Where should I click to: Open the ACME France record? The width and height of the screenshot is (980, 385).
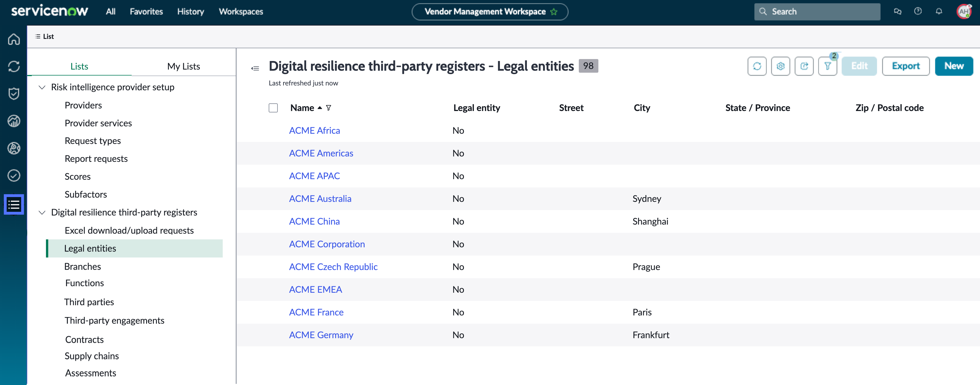pyautogui.click(x=316, y=312)
